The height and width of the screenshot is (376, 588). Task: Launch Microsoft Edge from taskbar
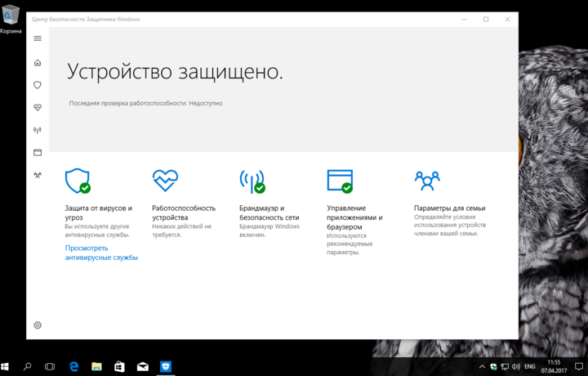(73, 367)
